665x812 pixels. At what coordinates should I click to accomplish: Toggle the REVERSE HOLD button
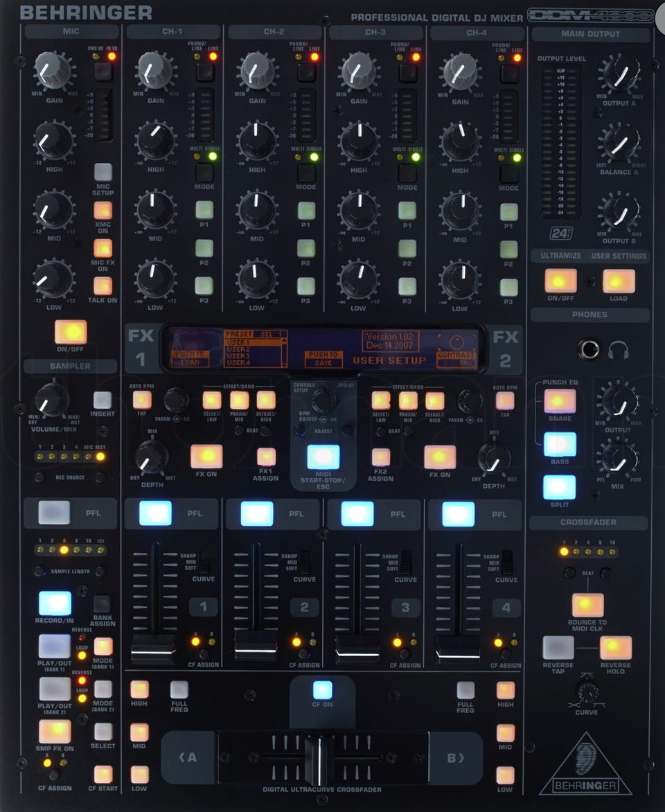(x=616, y=648)
